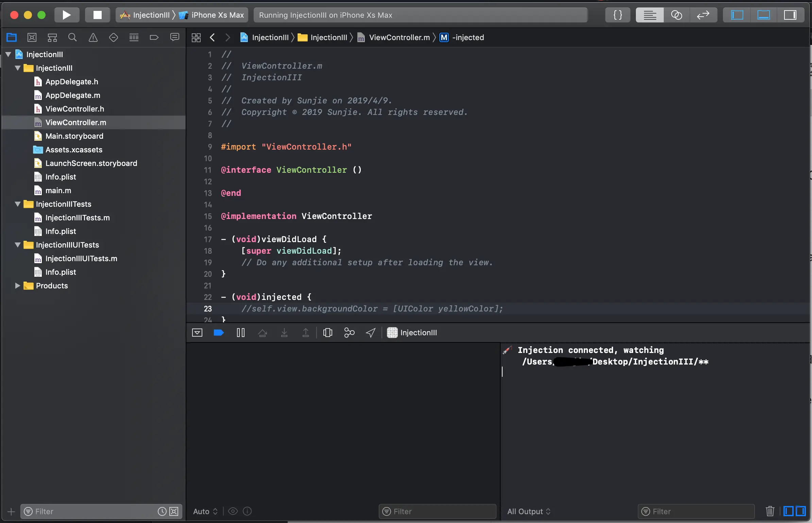
Task: Click the navigator Filter field
Action: coord(92,511)
